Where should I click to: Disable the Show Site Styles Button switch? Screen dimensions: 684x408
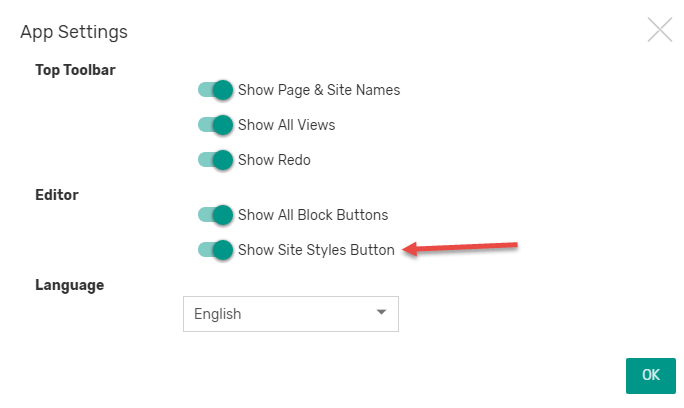[x=215, y=250]
